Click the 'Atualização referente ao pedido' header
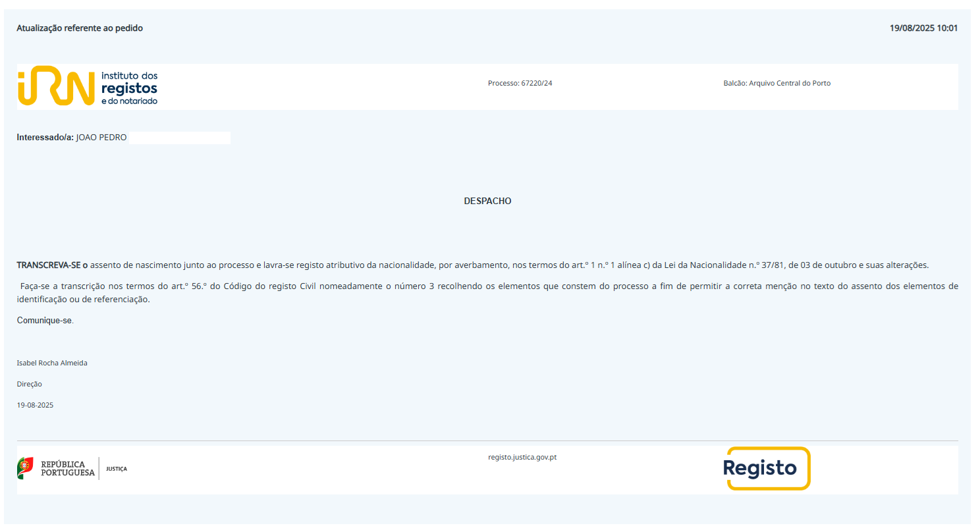This screenshot has height=532, width=980. (x=80, y=28)
